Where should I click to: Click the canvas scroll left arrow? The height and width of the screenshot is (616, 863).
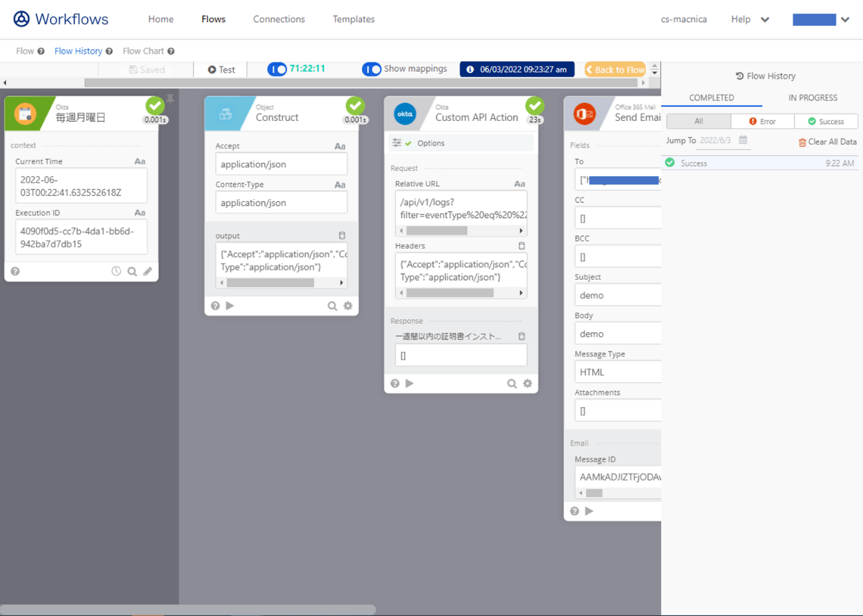pyautogui.click(x=5, y=83)
